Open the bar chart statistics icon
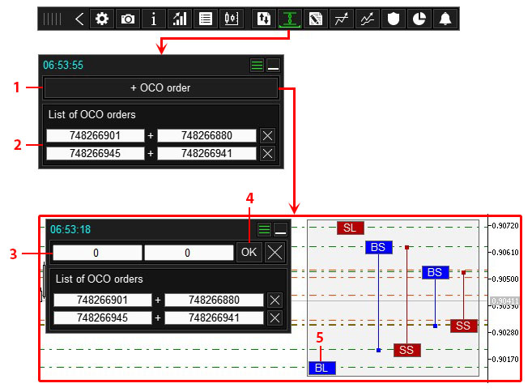The width and height of the screenshot is (532, 392). click(x=180, y=19)
